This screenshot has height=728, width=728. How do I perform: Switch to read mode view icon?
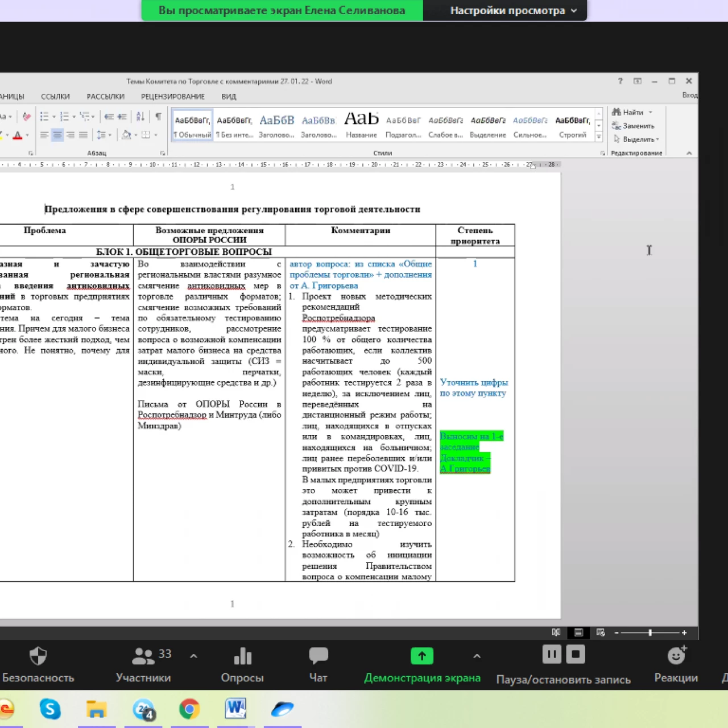point(556,632)
